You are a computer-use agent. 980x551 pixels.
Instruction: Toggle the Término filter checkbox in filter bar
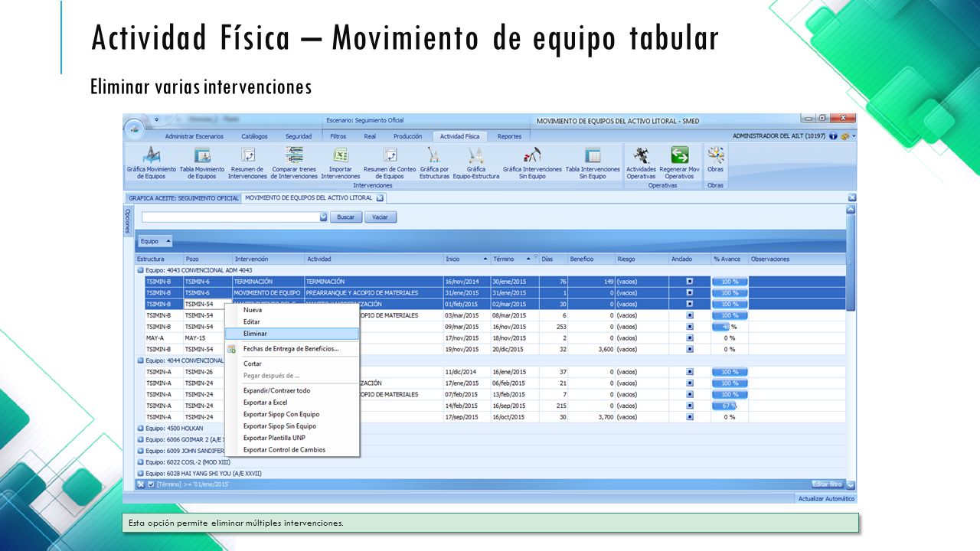pos(151,484)
